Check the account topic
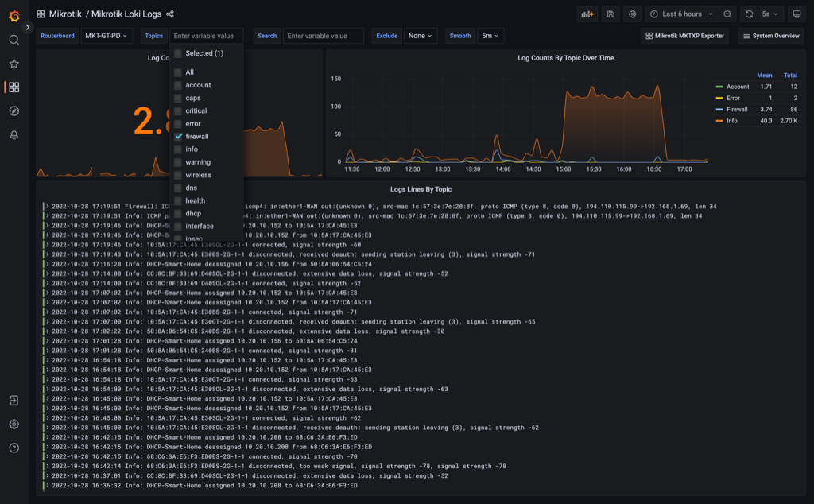The height and width of the screenshot is (504, 814). pyautogui.click(x=178, y=85)
